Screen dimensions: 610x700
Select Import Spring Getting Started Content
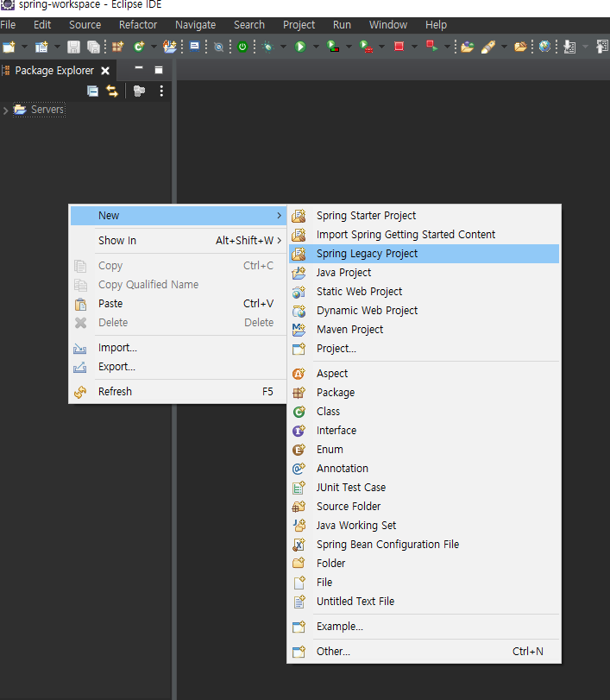424,235
